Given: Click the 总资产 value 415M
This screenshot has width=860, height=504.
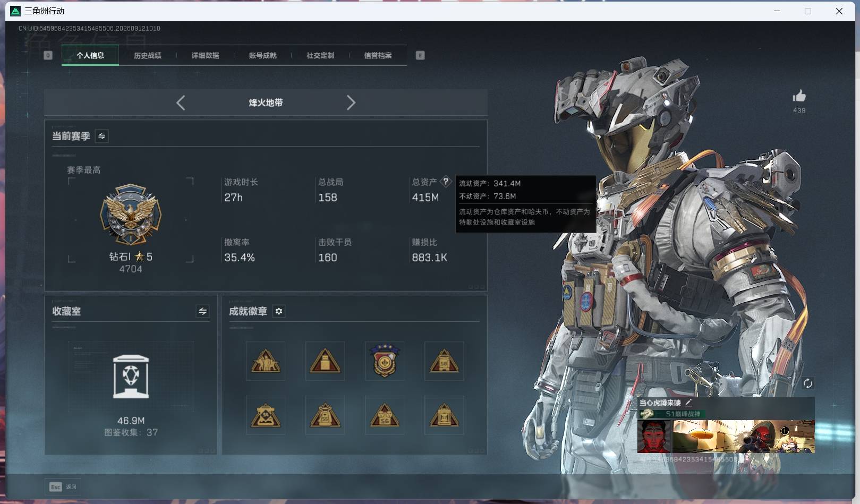Looking at the screenshot, I should [x=425, y=198].
